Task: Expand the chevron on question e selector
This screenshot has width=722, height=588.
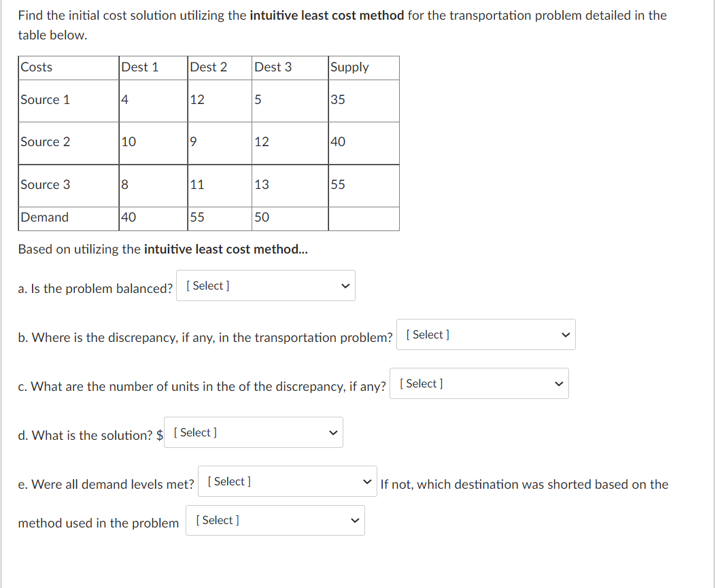Action: tap(368, 481)
